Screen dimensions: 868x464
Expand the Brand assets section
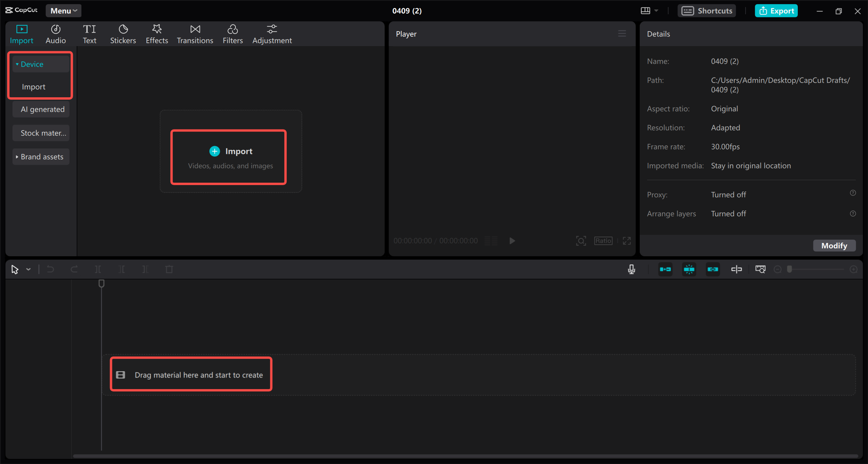[x=40, y=156]
